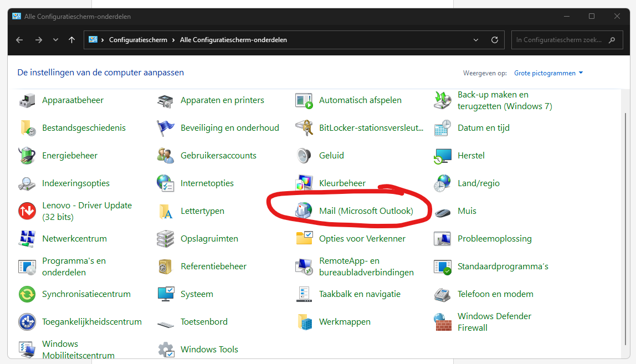The image size is (636, 364).
Task: Open the recent locations chevron
Action: 55,40
